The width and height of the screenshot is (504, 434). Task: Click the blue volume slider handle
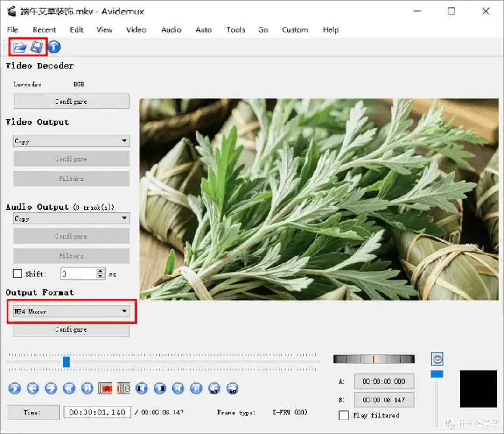click(437, 374)
